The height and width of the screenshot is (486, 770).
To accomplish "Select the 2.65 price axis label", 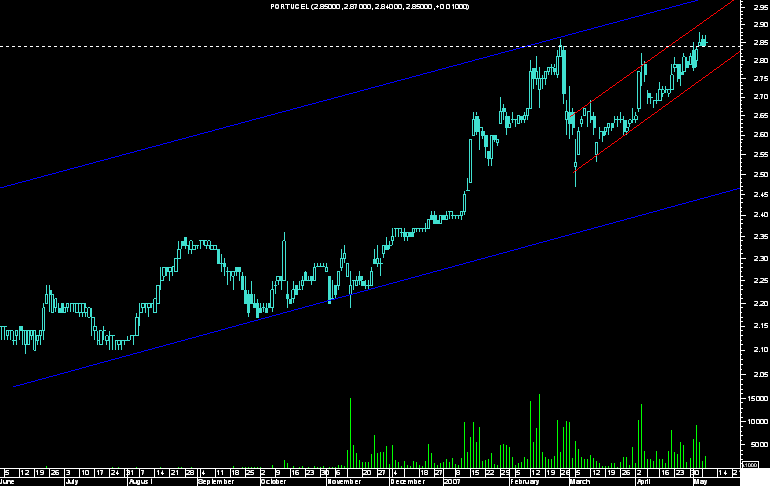I will point(761,115).
